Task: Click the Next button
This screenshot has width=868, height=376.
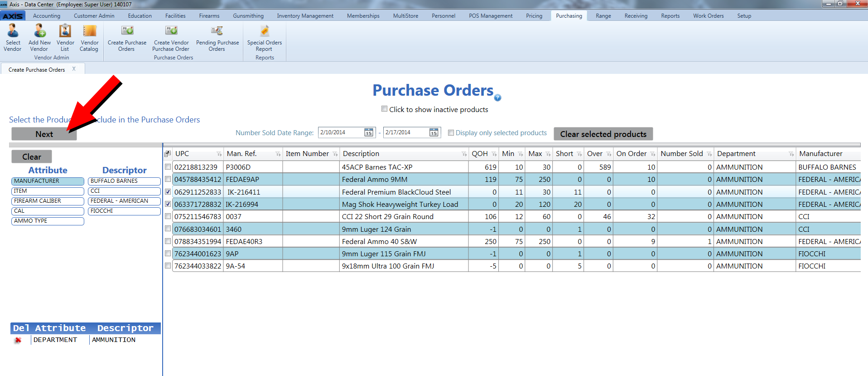Action: click(x=44, y=134)
